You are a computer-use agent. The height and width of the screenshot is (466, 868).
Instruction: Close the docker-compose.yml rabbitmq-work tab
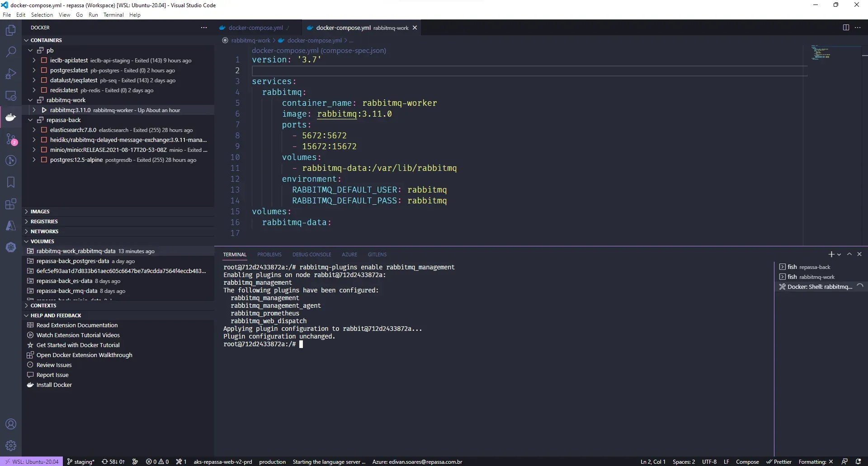pos(415,28)
